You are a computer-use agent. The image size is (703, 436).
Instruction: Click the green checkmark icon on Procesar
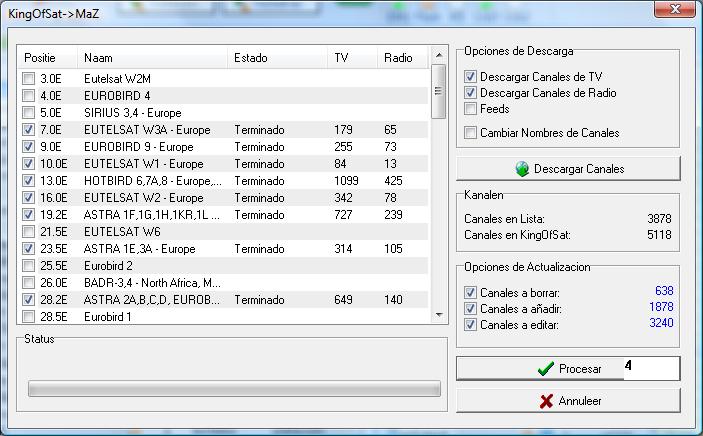pos(546,369)
